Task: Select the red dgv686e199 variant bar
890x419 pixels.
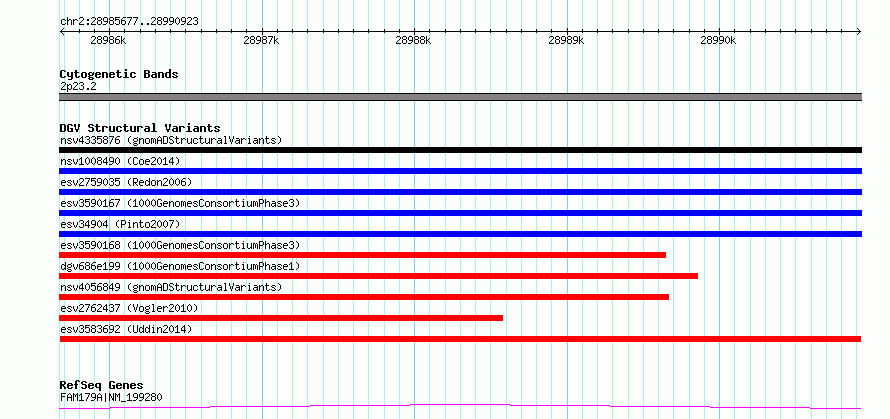Action: pos(379,276)
